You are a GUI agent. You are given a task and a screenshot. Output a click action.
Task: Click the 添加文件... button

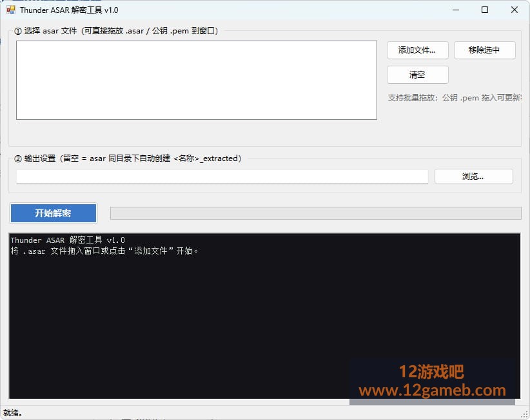417,50
